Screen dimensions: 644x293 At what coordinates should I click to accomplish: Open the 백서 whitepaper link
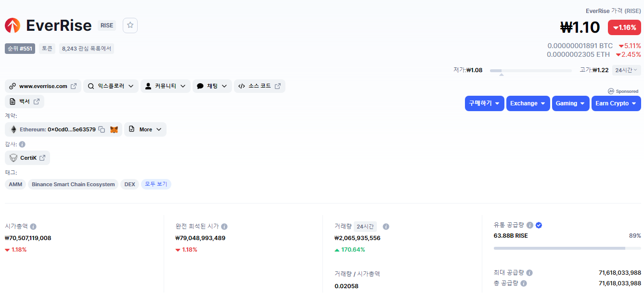[x=25, y=102]
